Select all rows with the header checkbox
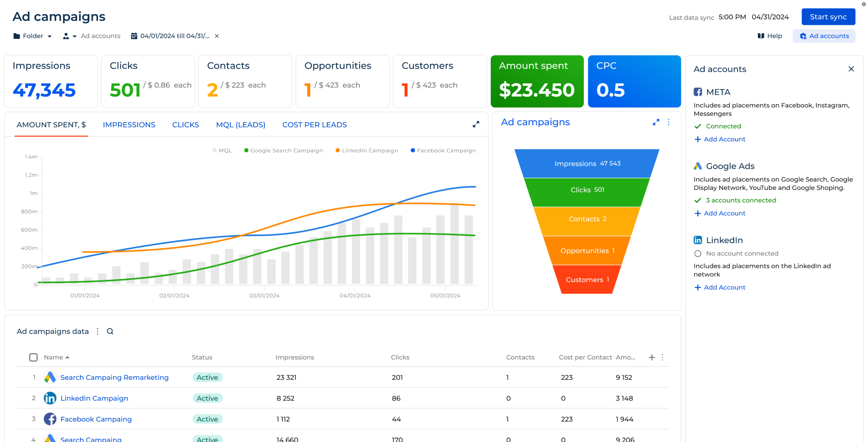 pos(33,357)
